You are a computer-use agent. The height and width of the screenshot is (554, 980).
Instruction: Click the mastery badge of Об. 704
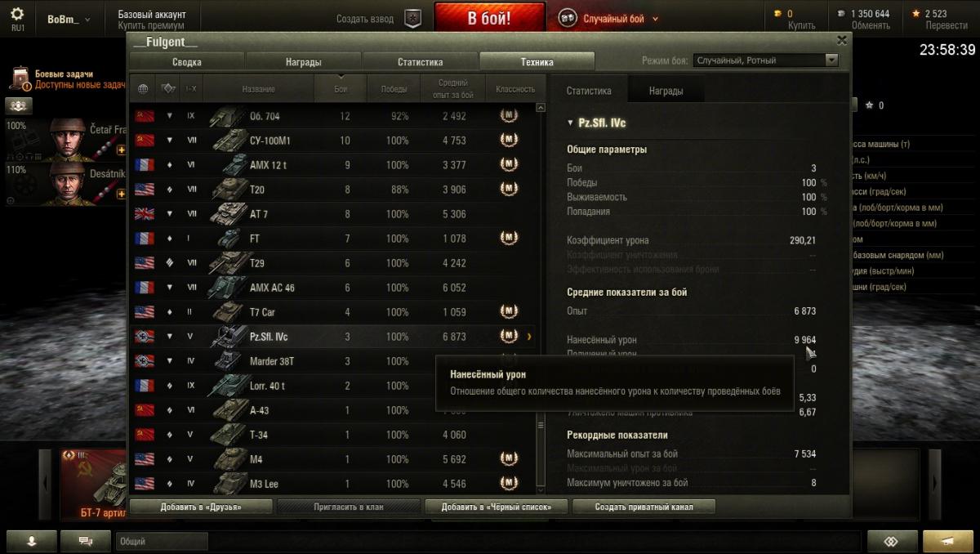pyautogui.click(x=509, y=116)
